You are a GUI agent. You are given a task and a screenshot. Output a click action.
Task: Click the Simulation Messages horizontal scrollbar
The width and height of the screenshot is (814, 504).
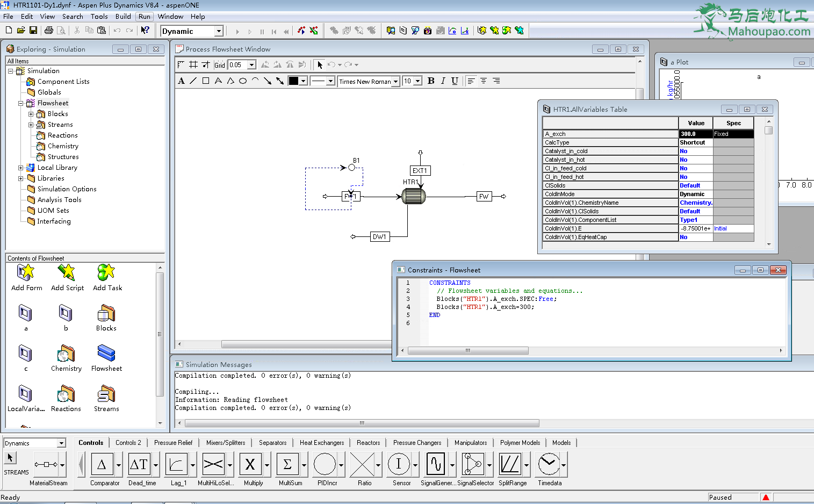tap(362, 423)
